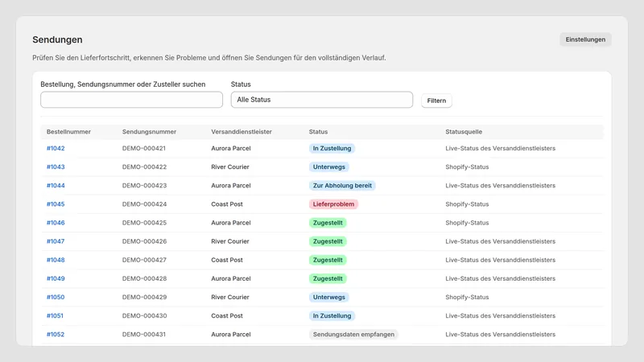Click the Zugestellt badge in row #1047

tap(328, 241)
